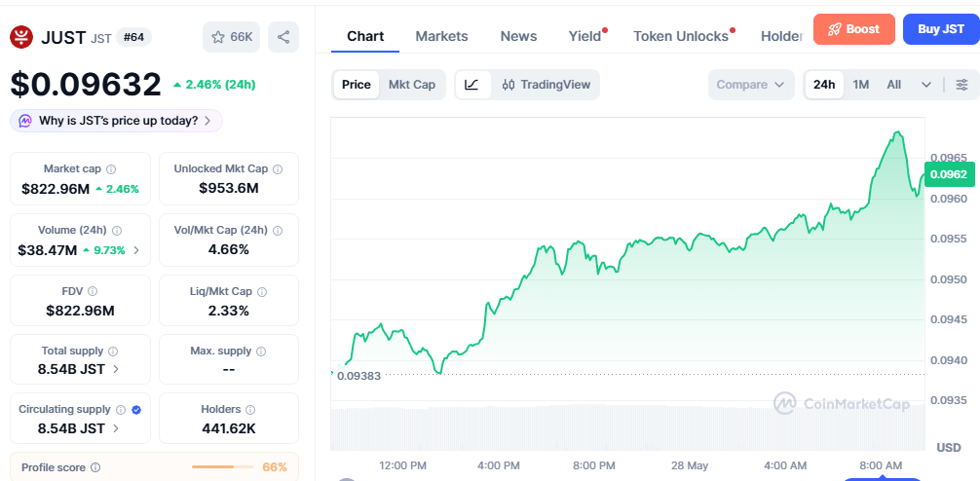Expand more time range options chevron
The image size is (980, 481).
(x=926, y=85)
